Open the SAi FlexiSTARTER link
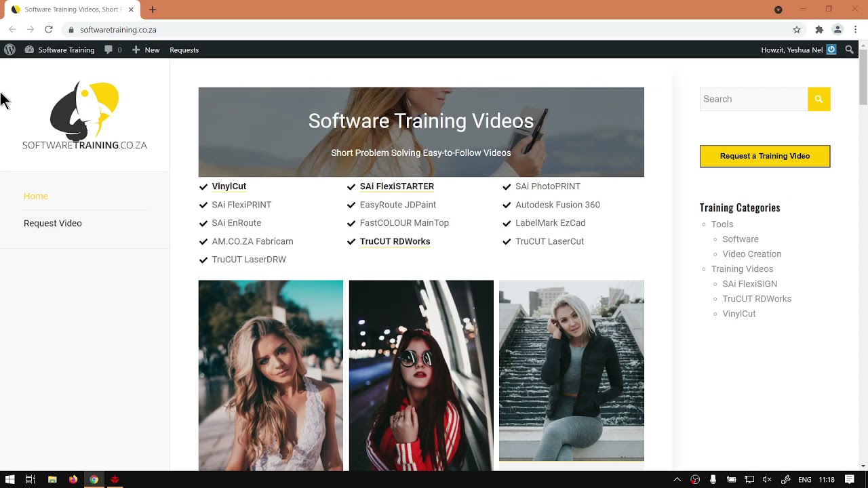This screenshot has width=868, height=488. pos(397,186)
